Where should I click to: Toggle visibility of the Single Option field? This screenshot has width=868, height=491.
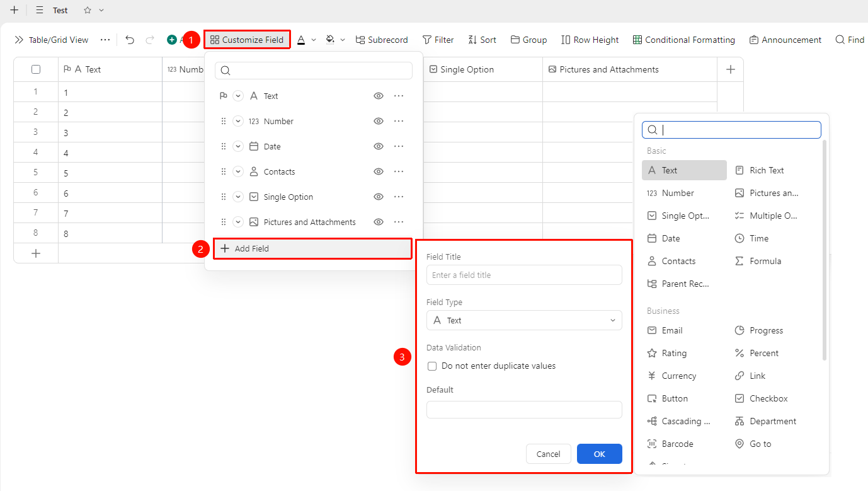tap(379, 197)
